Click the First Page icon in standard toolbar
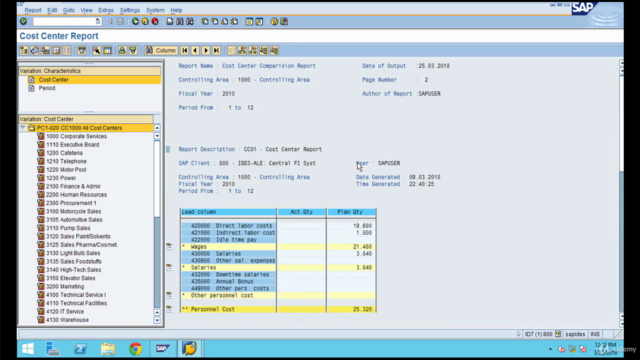 (204, 21)
